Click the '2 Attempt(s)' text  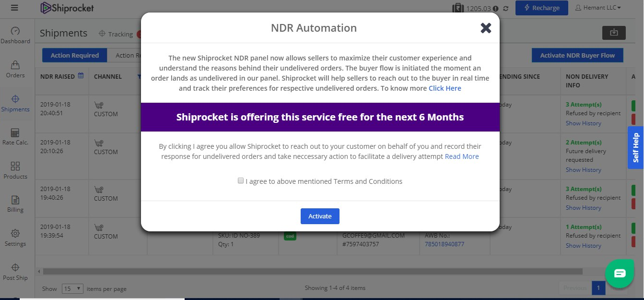(x=583, y=142)
